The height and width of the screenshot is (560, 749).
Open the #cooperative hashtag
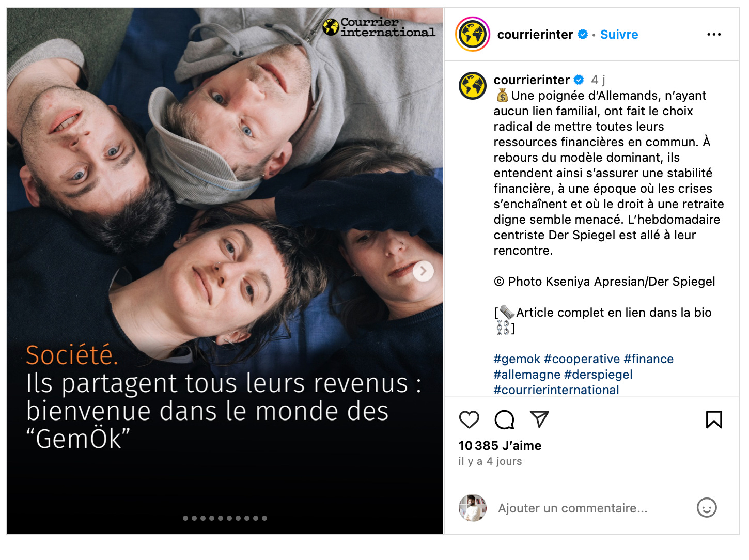point(582,359)
